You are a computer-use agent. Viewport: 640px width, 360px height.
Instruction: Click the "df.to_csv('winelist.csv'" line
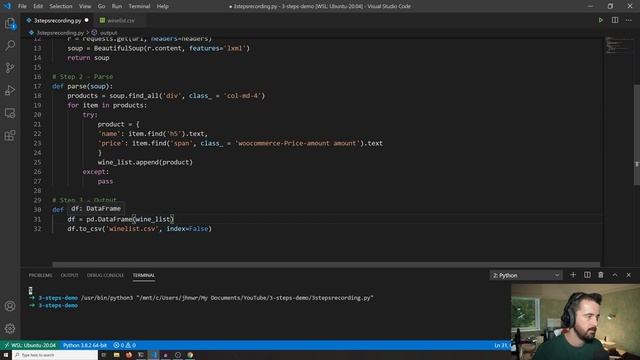[139, 229]
